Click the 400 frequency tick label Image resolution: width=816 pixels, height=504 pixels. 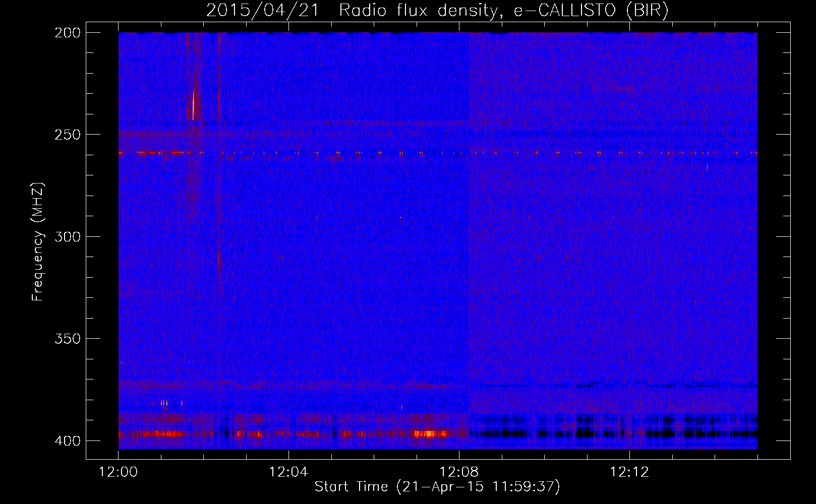(68, 440)
